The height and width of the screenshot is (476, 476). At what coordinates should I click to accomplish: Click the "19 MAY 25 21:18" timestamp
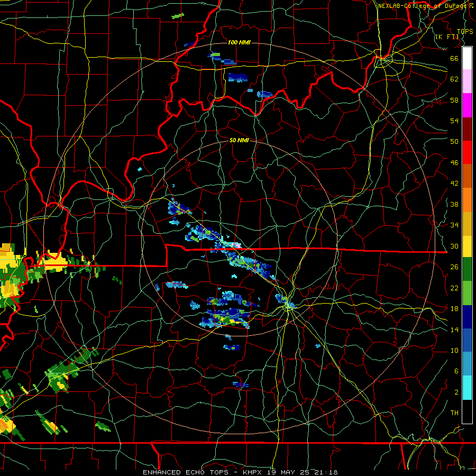coord(303,472)
